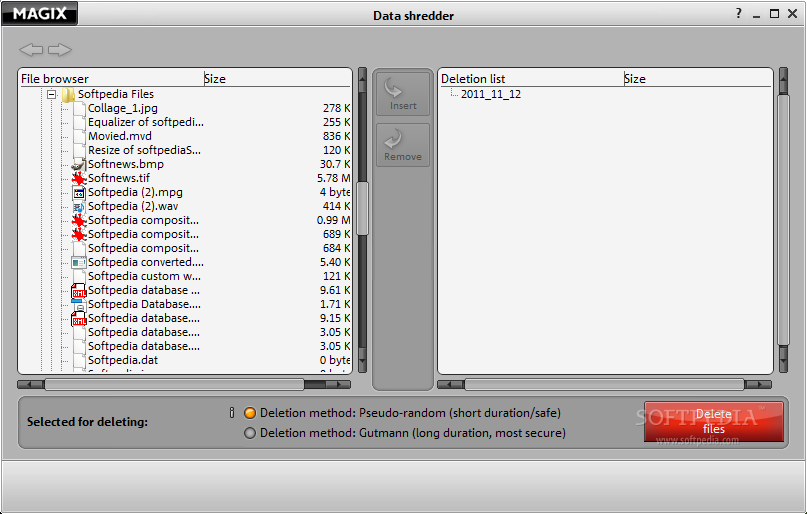
Task: Click the Softpedia (2).mpg video icon
Action: pos(79,192)
